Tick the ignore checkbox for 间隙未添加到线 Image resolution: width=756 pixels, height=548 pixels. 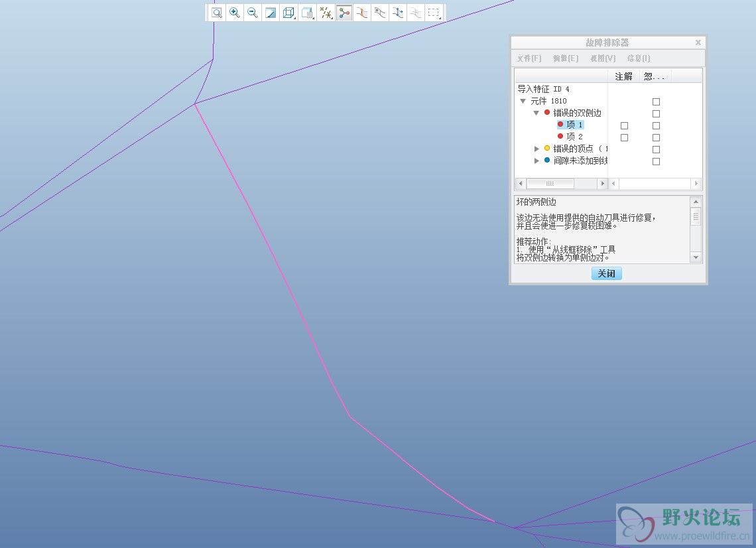[657, 162]
